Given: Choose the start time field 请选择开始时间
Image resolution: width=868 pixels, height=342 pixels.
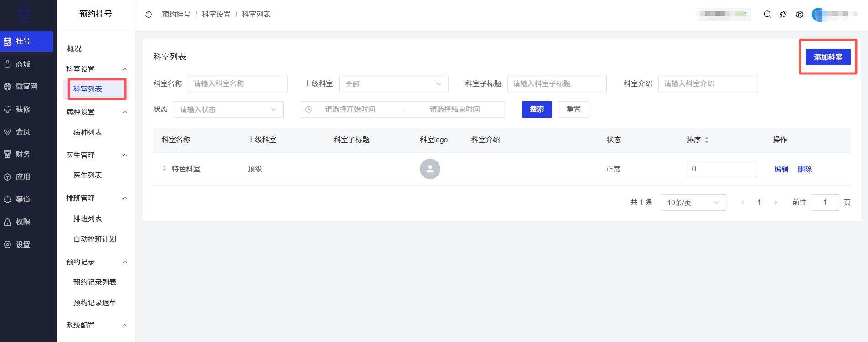Looking at the screenshot, I should [350, 109].
